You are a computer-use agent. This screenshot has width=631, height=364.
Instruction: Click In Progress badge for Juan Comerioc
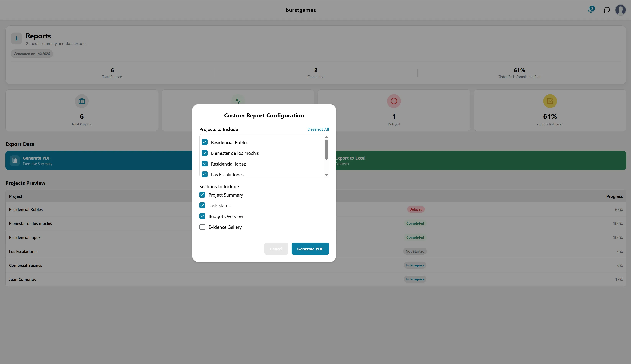pyautogui.click(x=415, y=279)
